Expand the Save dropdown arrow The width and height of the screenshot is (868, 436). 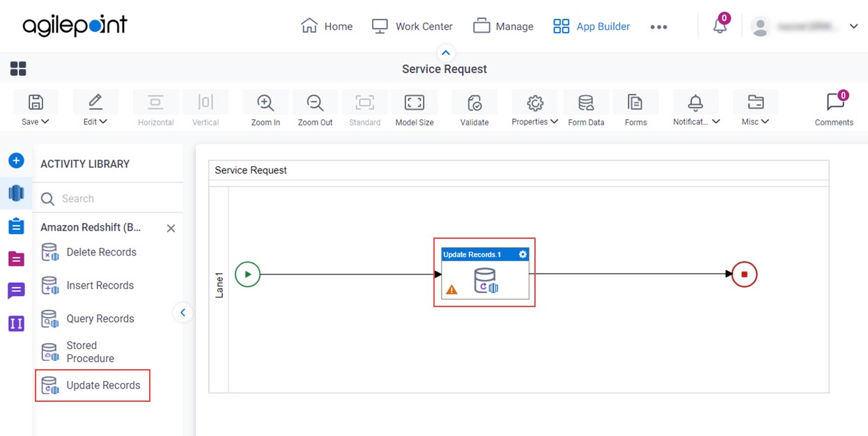(x=45, y=121)
